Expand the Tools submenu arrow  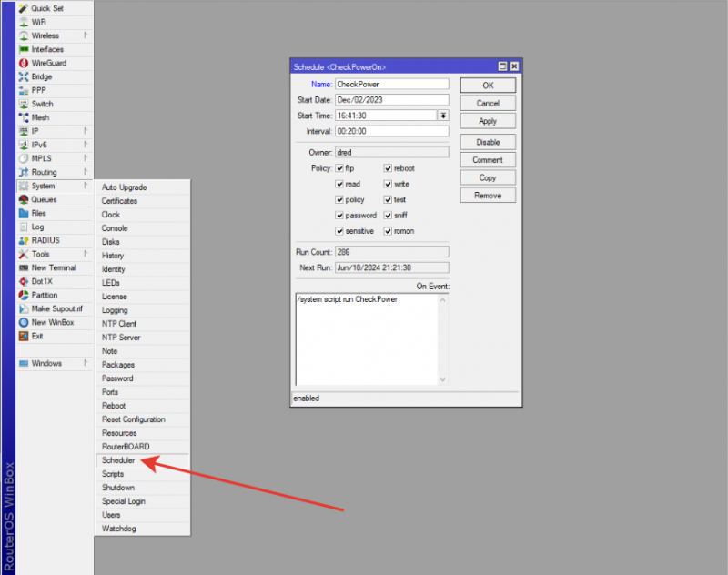click(86, 254)
